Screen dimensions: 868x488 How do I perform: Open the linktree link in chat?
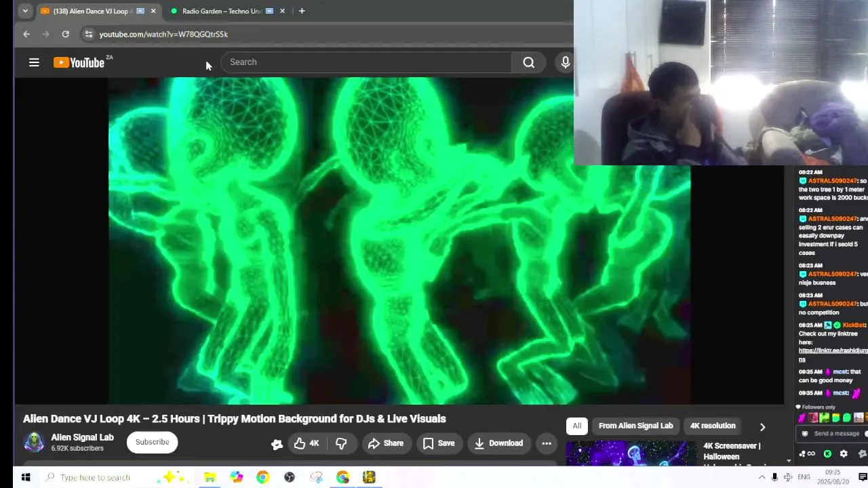click(833, 354)
